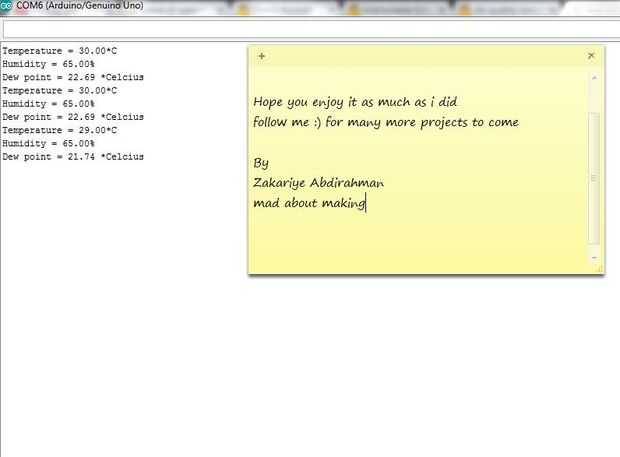The image size is (620, 457).
Task: Click 'Dew point = 21.74 *Celcius' line
Action: [x=73, y=157]
